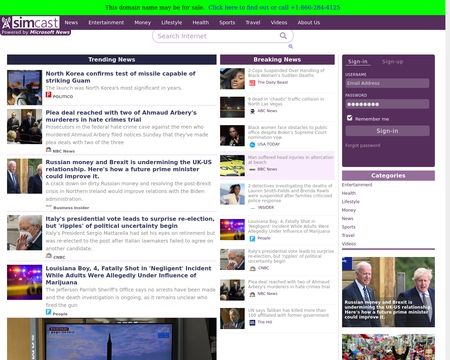Toggle the Remember me checkbox

[349, 118]
